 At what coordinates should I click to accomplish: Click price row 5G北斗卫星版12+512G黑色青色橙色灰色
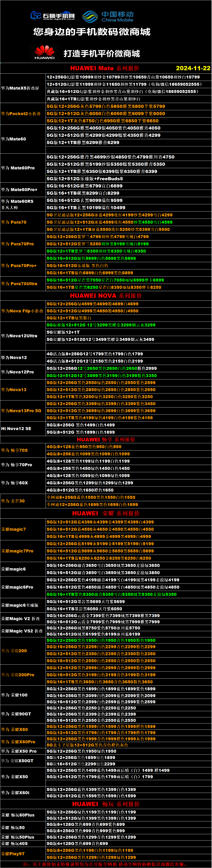pyautogui.click(x=129, y=745)
